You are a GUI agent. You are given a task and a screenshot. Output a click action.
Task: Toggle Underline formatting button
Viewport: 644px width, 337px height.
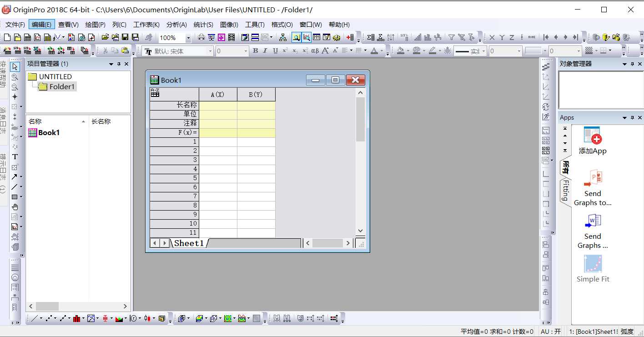click(275, 50)
